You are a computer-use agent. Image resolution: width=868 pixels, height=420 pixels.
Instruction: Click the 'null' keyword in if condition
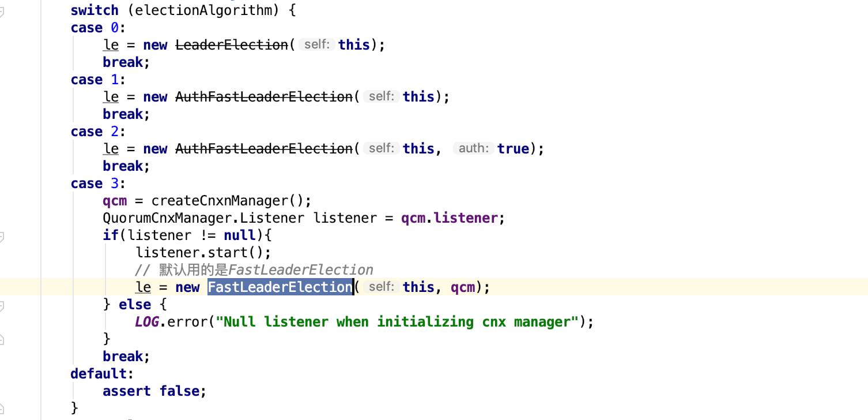coord(240,235)
